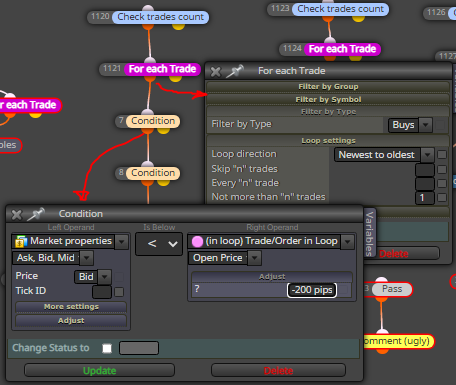
Task: Open the Trade/Order in Loop dropdown arrow
Action: [348, 242]
